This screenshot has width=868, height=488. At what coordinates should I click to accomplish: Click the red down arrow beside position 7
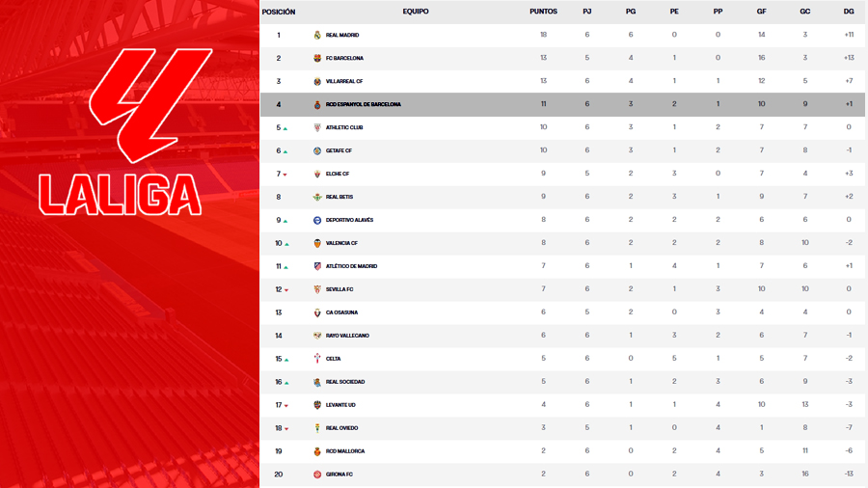pos(286,175)
